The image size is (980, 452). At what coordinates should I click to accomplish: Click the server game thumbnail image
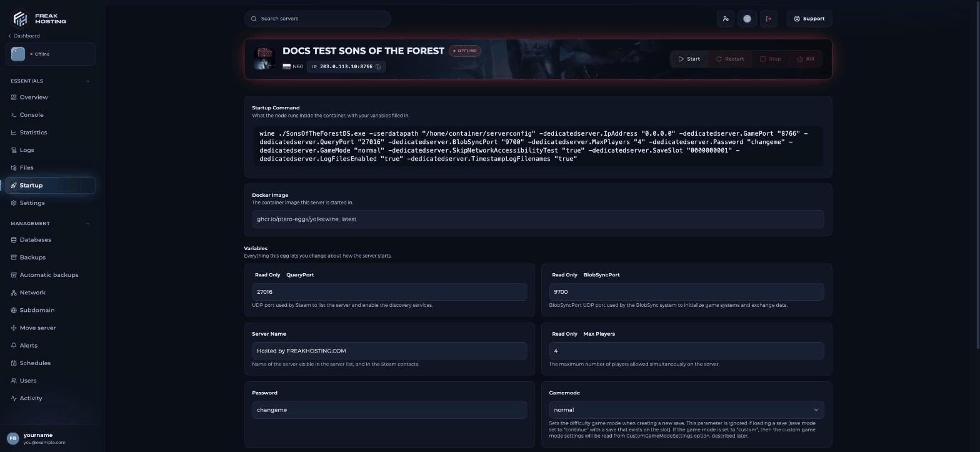(264, 58)
